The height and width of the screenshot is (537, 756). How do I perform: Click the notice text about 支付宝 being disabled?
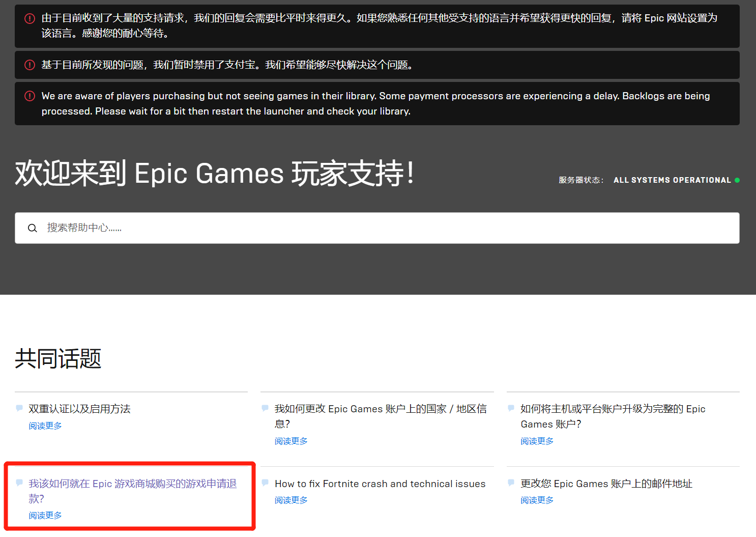coord(227,65)
